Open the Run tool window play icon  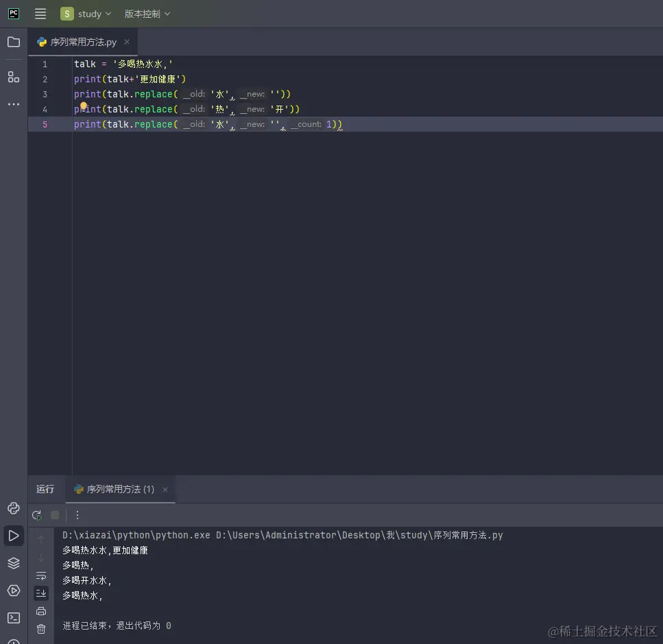[14, 536]
